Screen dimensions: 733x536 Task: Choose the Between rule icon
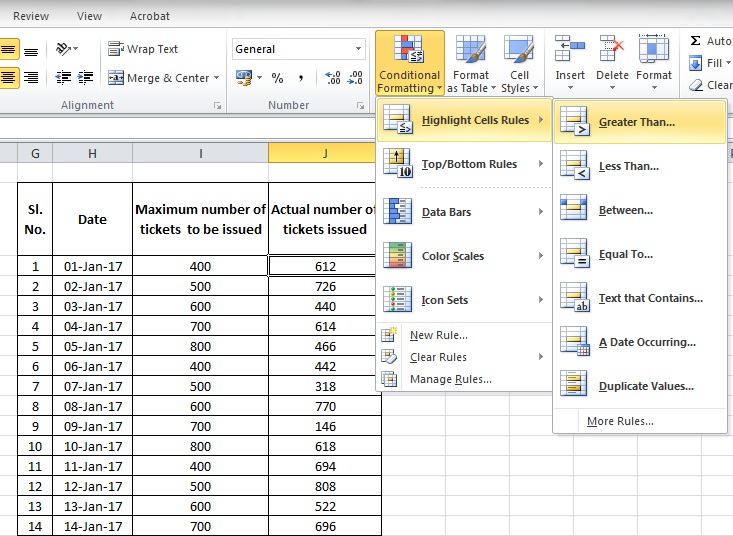pos(574,208)
